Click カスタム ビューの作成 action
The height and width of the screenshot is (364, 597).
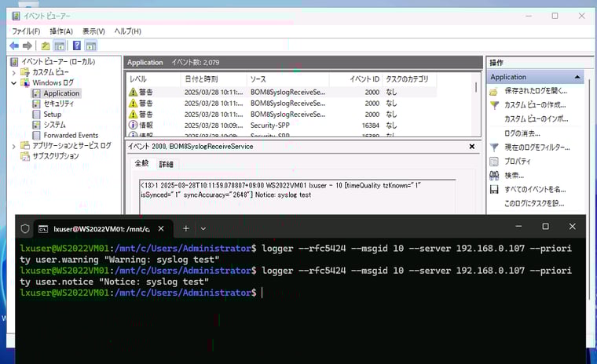[535, 105]
